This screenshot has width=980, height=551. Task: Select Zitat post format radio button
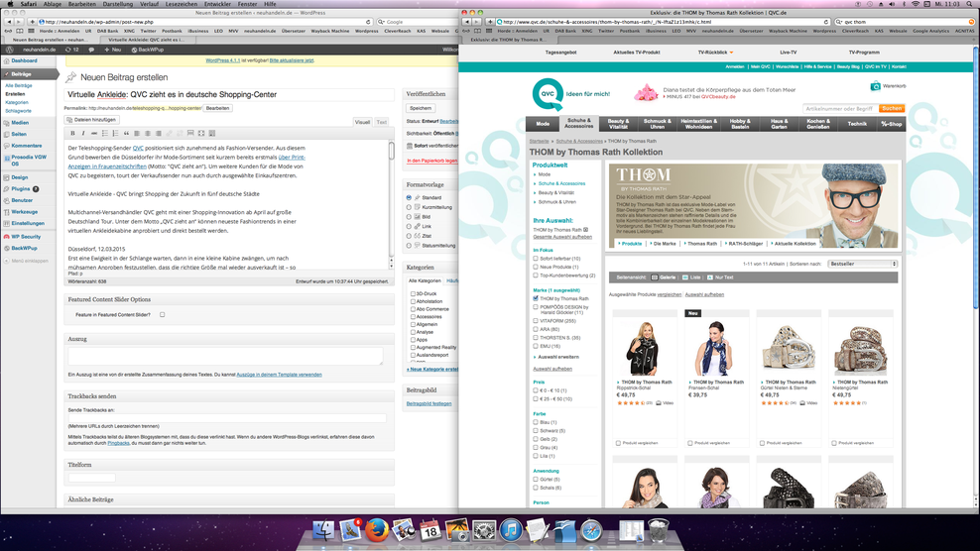(x=409, y=236)
